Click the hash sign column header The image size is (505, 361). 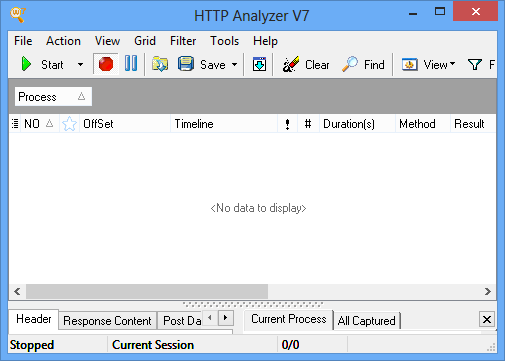click(308, 124)
